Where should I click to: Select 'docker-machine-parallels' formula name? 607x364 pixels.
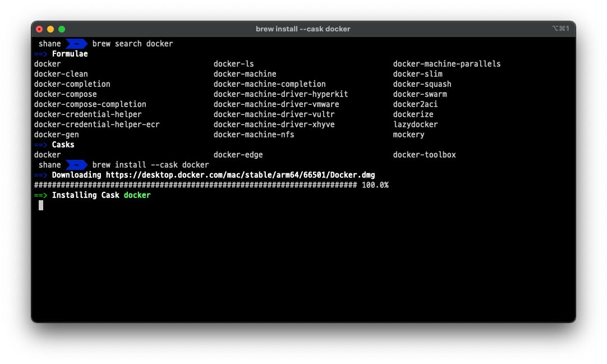(x=447, y=64)
